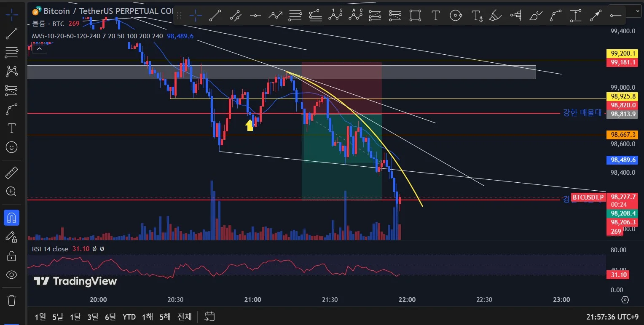
Task: Open the XABCD pattern tools in left sidebar
Action: pos(12,71)
